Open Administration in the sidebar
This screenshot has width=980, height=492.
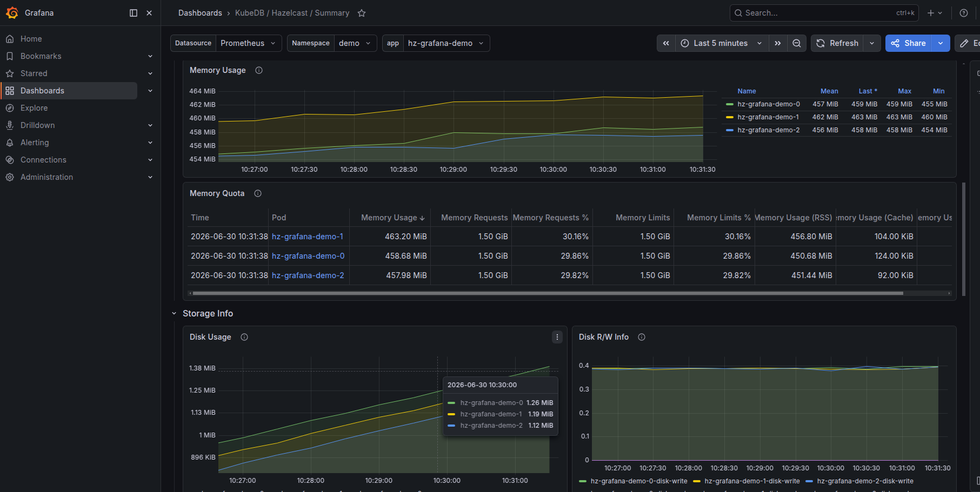[46, 177]
